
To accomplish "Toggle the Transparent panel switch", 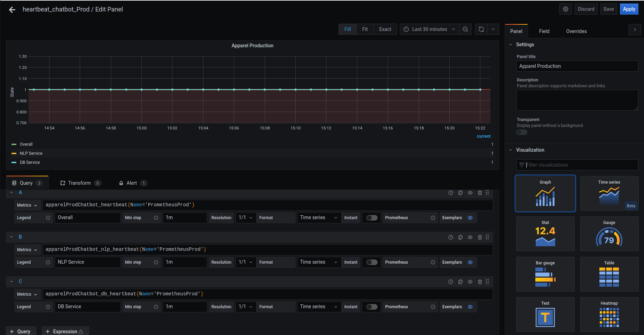I will pos(522,132).
